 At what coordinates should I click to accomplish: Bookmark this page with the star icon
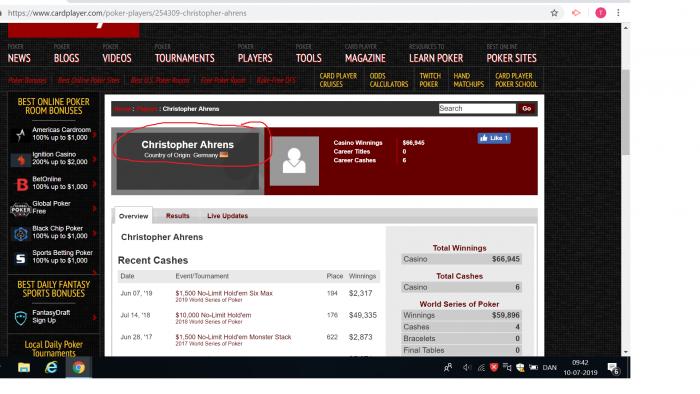pos(554,13)
